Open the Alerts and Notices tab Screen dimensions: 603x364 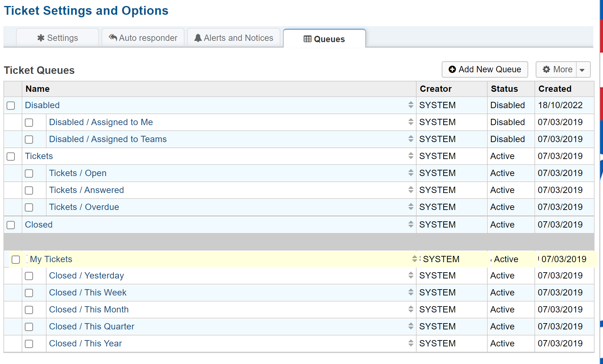pyautogui.click(x=234, y=38)
